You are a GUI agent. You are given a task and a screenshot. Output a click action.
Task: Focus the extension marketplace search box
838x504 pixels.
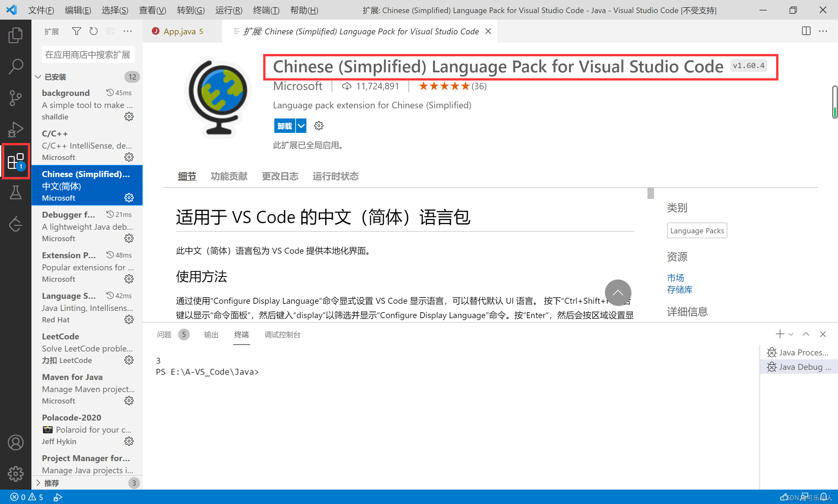pos(88,55)
